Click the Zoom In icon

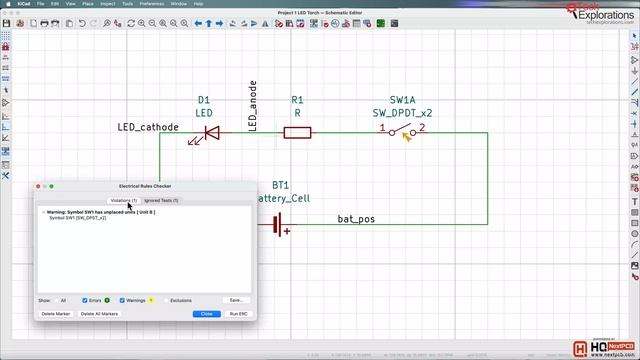[x=142, y=24]
